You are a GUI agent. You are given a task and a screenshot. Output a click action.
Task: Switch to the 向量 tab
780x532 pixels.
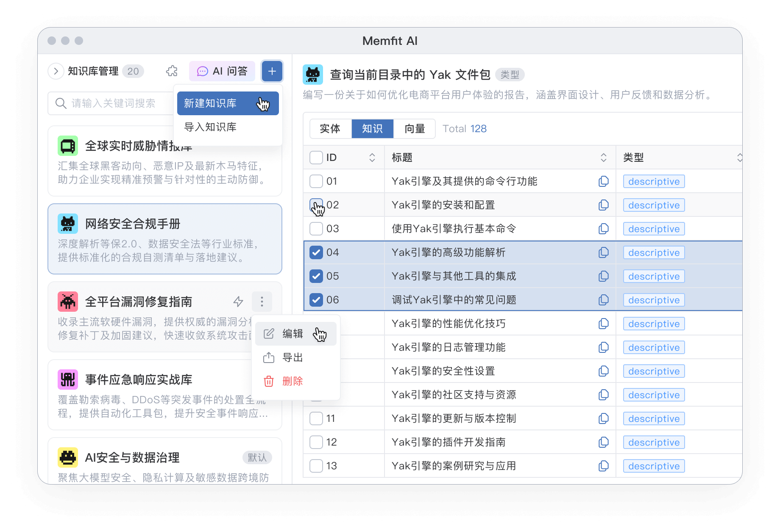(x=414, y=129)
